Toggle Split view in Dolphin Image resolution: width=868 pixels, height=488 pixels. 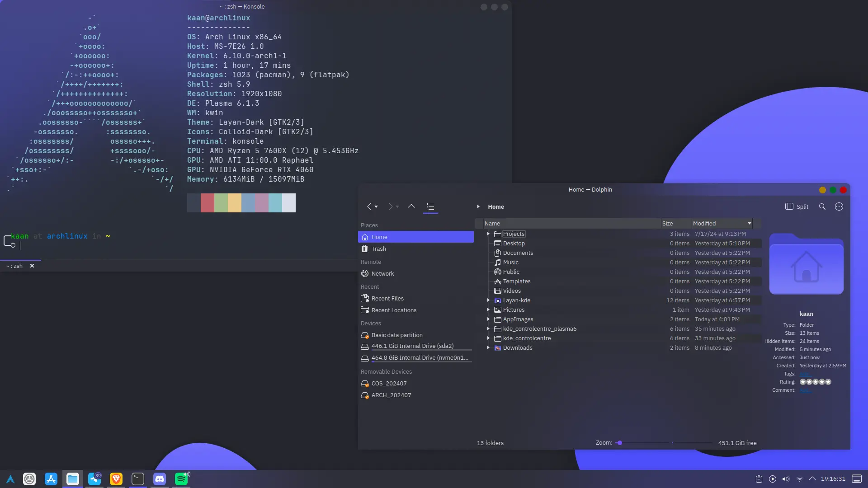click(797, 206)
